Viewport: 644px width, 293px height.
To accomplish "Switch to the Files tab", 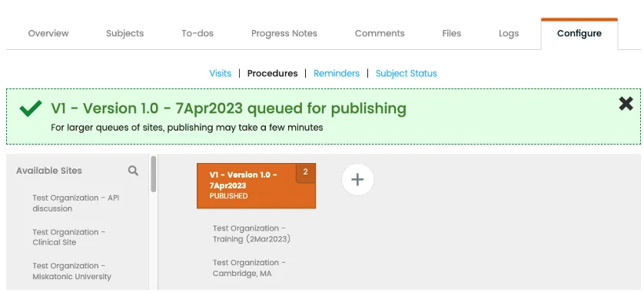I will [x=452, y=33].
